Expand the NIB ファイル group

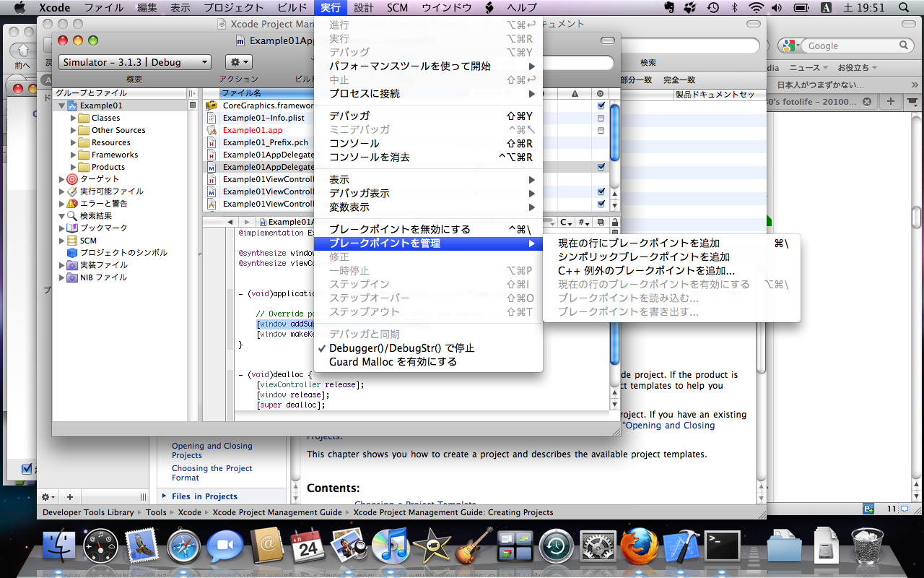point(61,277)
